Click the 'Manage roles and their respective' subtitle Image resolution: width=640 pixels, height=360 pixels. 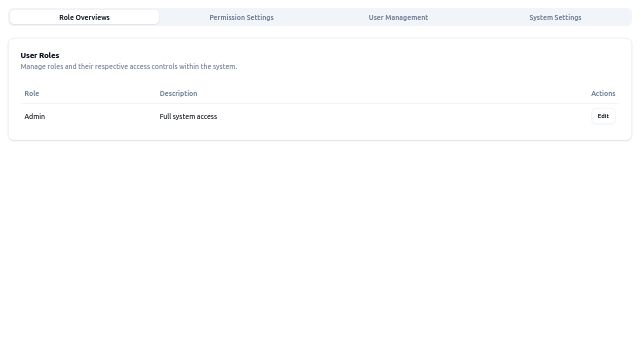(x=129, y=66)
